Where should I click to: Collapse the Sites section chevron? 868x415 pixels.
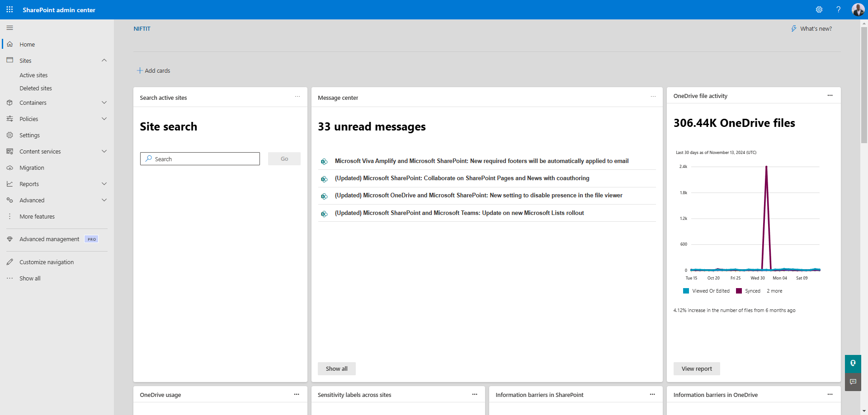coord(104,60)
